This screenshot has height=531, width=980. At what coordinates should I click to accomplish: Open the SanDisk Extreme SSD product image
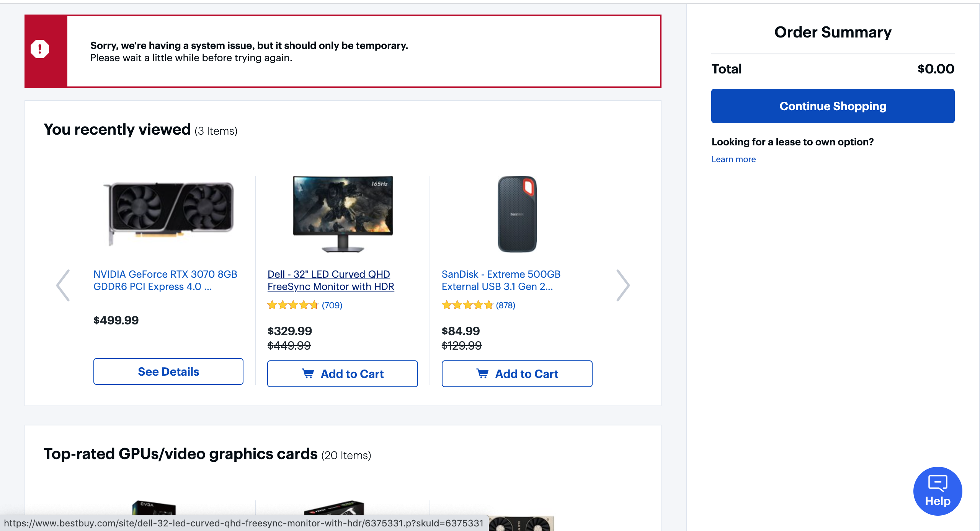[517, 214]
